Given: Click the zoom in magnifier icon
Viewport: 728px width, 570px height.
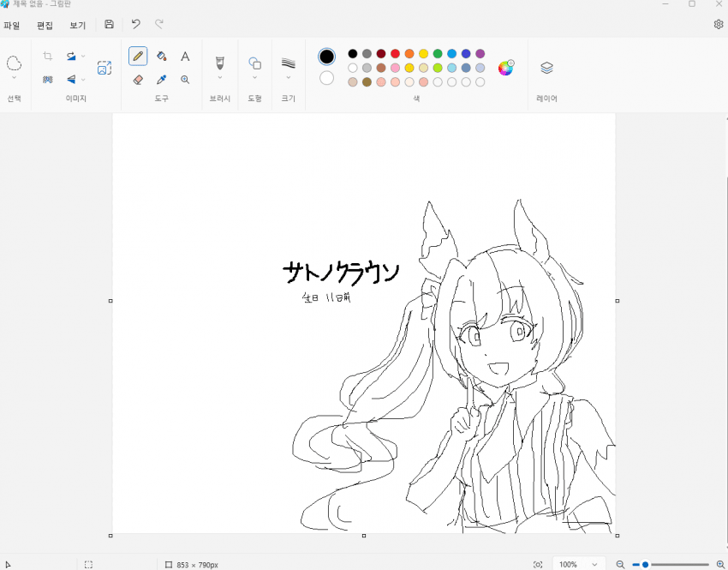Looking at the screenshot, I should [720, 564].
